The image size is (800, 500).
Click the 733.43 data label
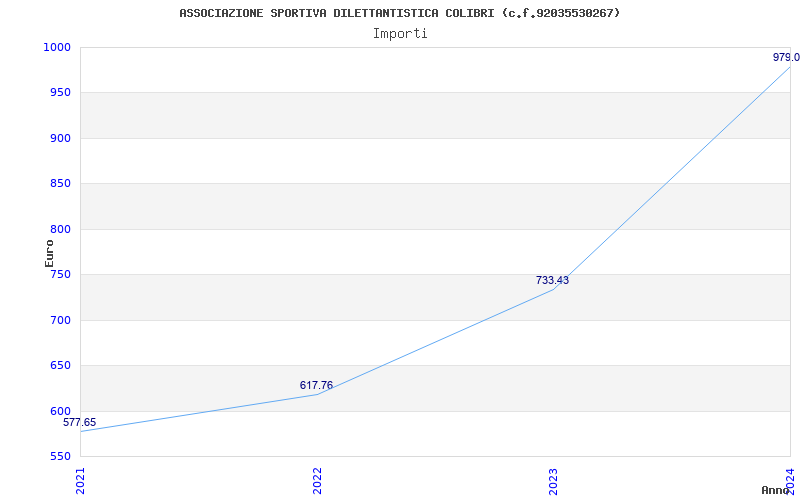[x=552, y=280]
